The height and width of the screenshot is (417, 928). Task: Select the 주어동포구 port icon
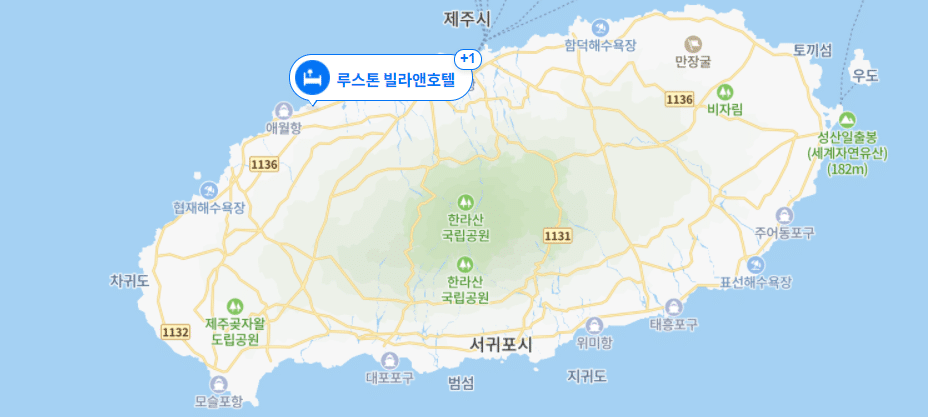[x=784, y=215]
